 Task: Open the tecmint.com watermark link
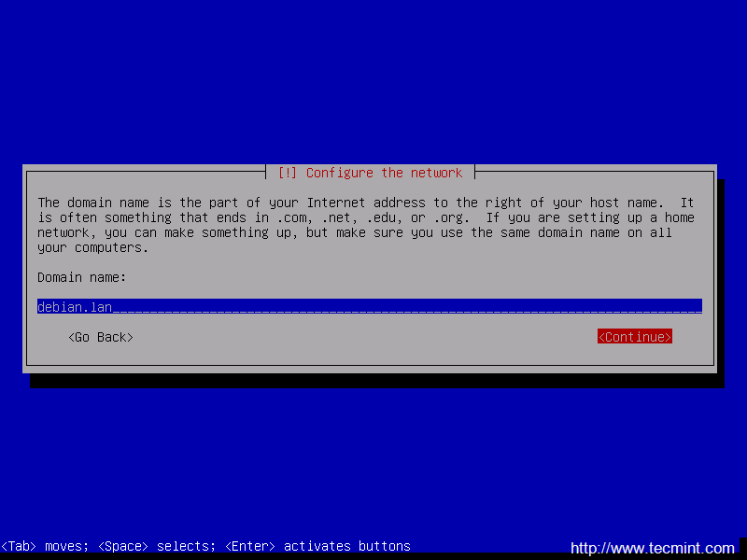[x=652, y=548]
